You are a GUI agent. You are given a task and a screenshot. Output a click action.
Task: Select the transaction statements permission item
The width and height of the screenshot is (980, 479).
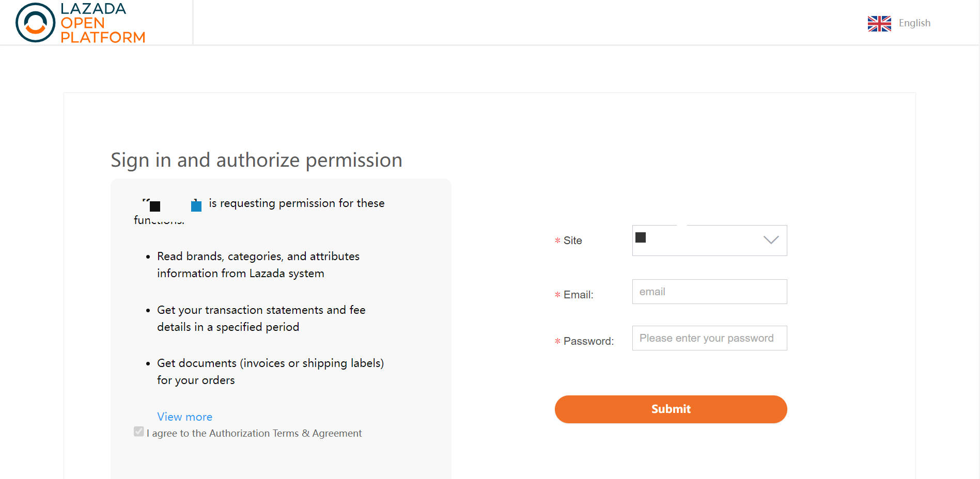coord(261,318)
